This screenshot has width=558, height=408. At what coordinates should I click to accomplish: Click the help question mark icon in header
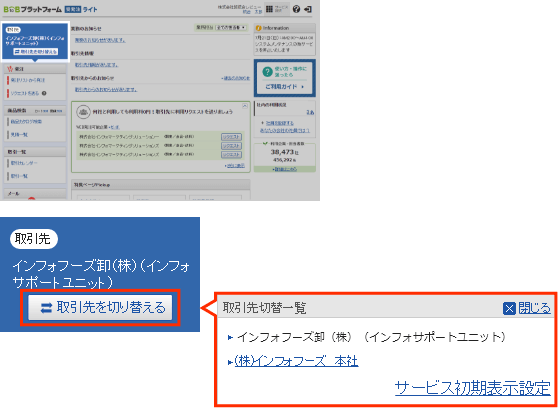tap(296, 9)
